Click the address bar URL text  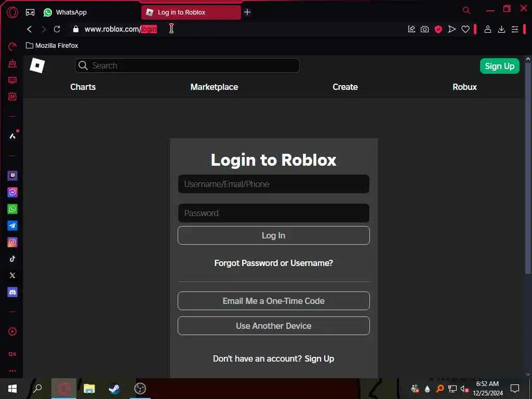(x=121, y=29)
